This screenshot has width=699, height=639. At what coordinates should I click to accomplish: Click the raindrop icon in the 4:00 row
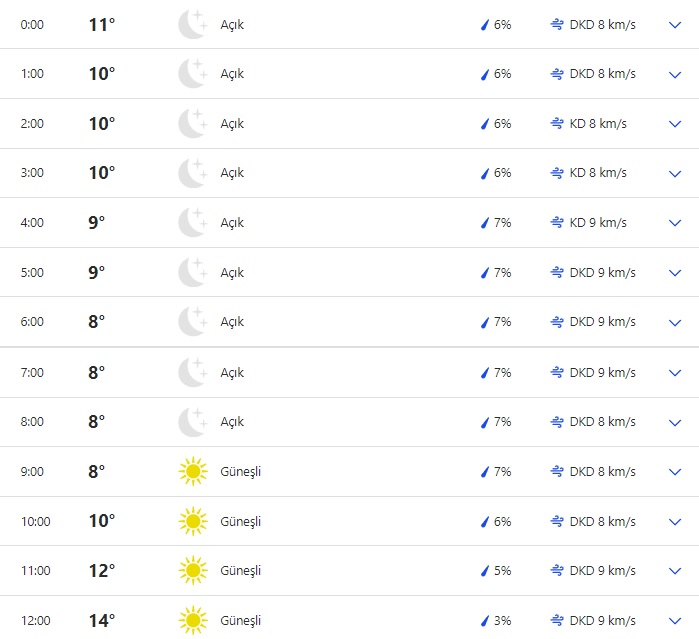pyautogui.click(x=485, y=223)
